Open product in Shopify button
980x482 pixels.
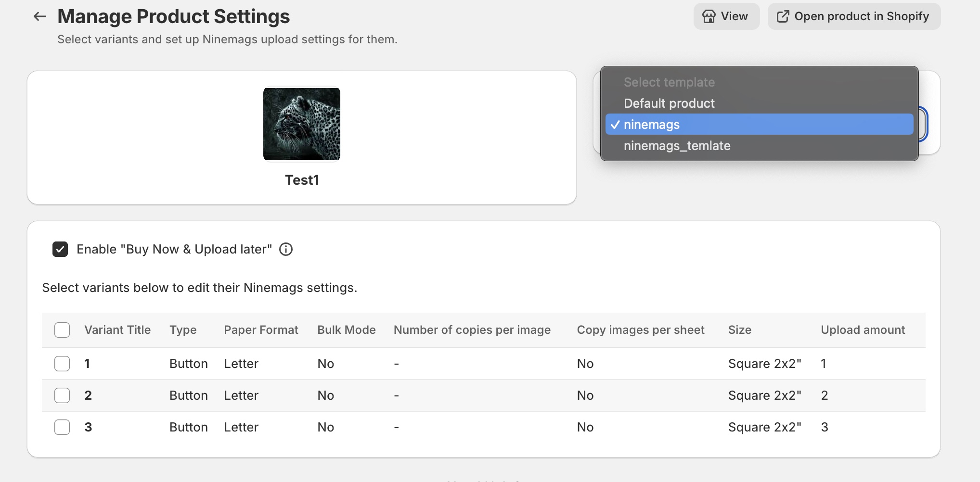pos(853,17)
